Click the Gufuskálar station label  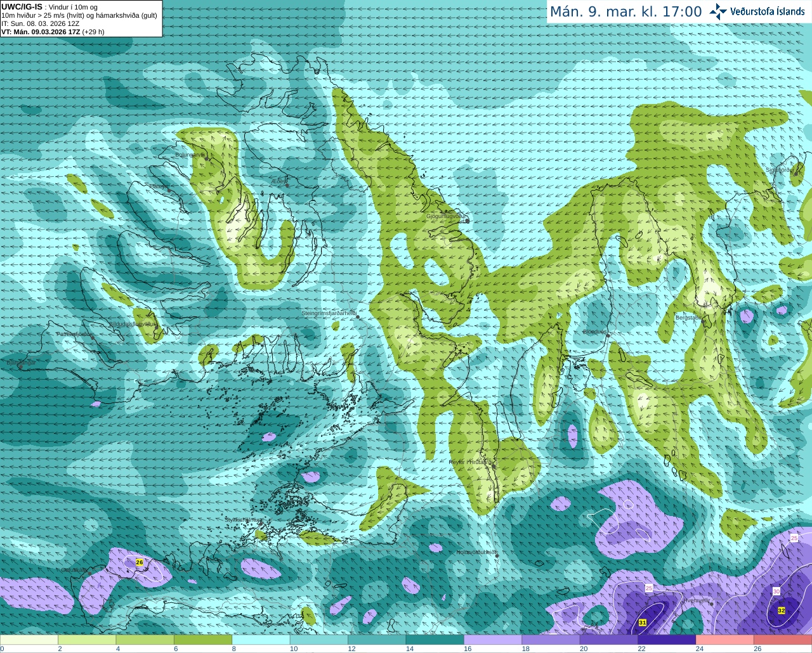[x=74, y=570]
